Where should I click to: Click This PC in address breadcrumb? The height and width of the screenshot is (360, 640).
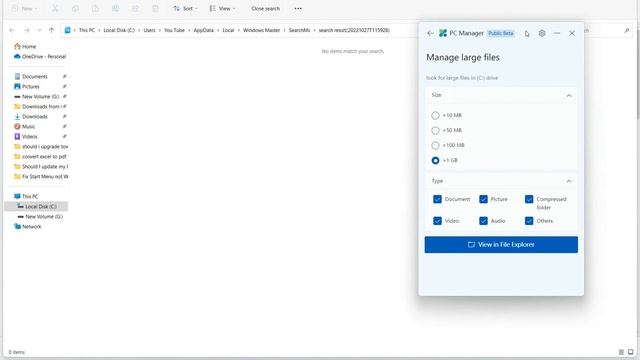(x=87, y=30)
